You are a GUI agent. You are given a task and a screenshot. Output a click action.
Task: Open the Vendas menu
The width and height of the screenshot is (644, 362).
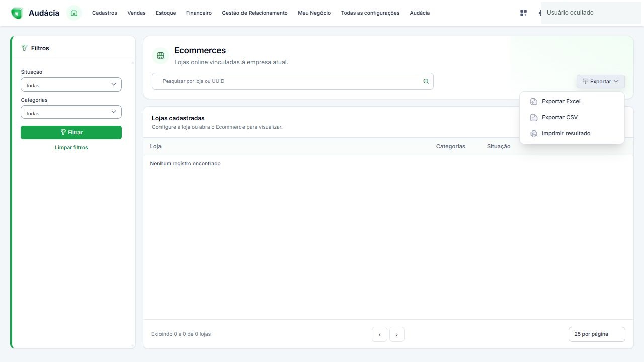(136, 13)
